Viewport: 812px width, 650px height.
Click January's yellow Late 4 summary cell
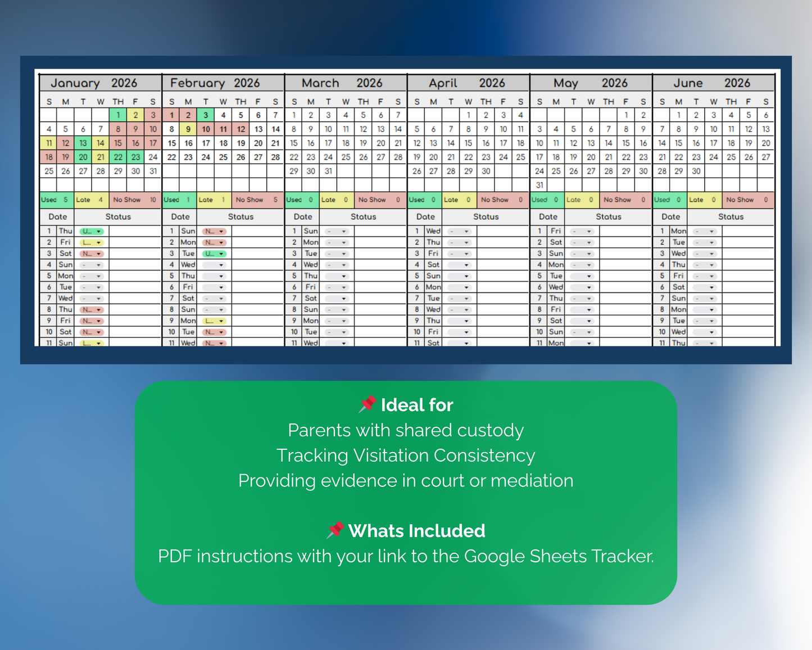91,200
